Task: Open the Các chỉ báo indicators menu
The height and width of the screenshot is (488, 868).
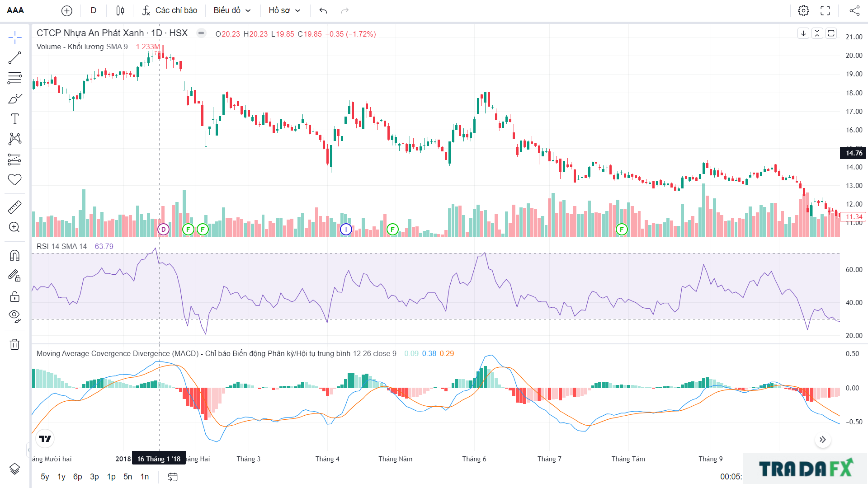Action: tap(170, 10)
